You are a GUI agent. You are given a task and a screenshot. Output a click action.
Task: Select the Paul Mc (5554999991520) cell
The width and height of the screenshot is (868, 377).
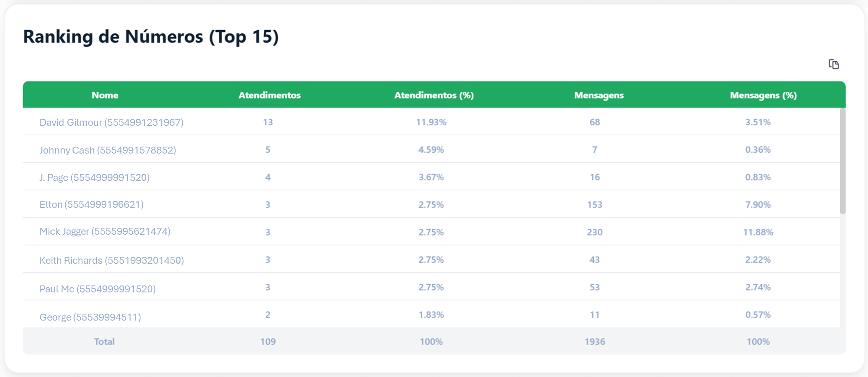point(98,289)
